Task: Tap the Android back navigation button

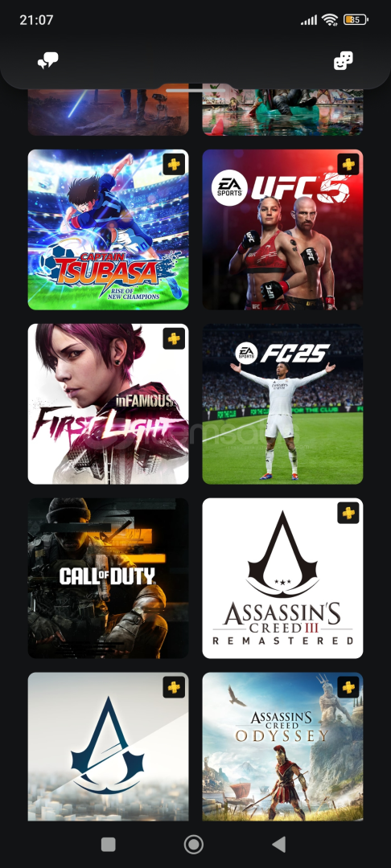Action: (x=280, y=844)
